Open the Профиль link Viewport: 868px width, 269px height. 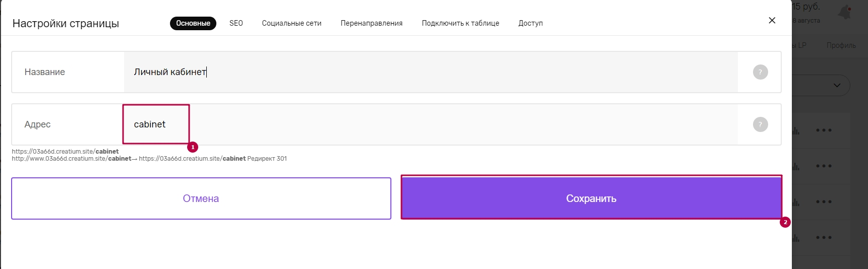pyautogui.click(x=841, y=45)
